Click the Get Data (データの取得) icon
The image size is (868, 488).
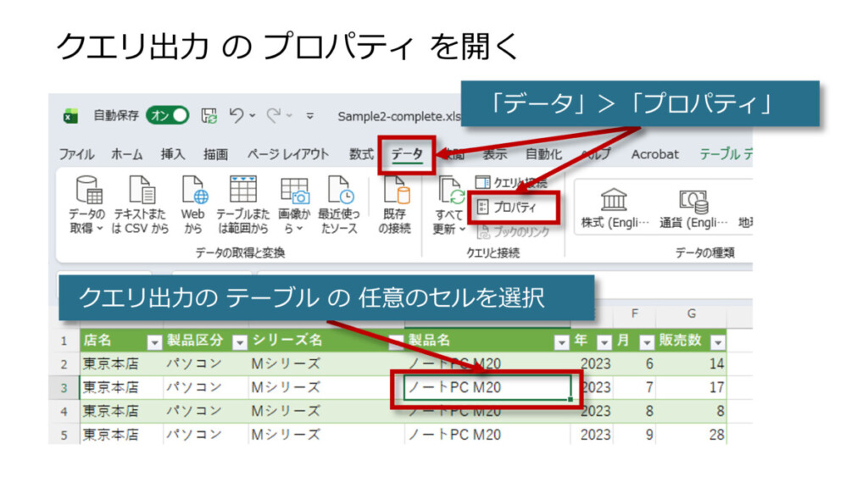[x=87, y=195]
